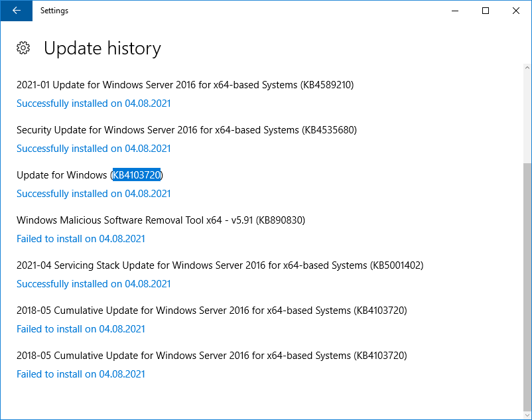532x420 pixels.
Task: Click the Windows Malicious Software Removal Tool title
Action: click(161, 220)
